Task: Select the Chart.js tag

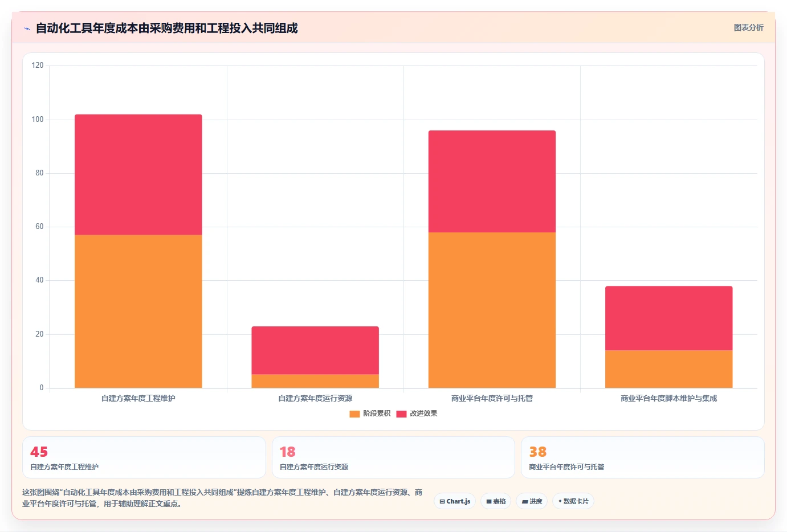Action: (x=455, y=501)
